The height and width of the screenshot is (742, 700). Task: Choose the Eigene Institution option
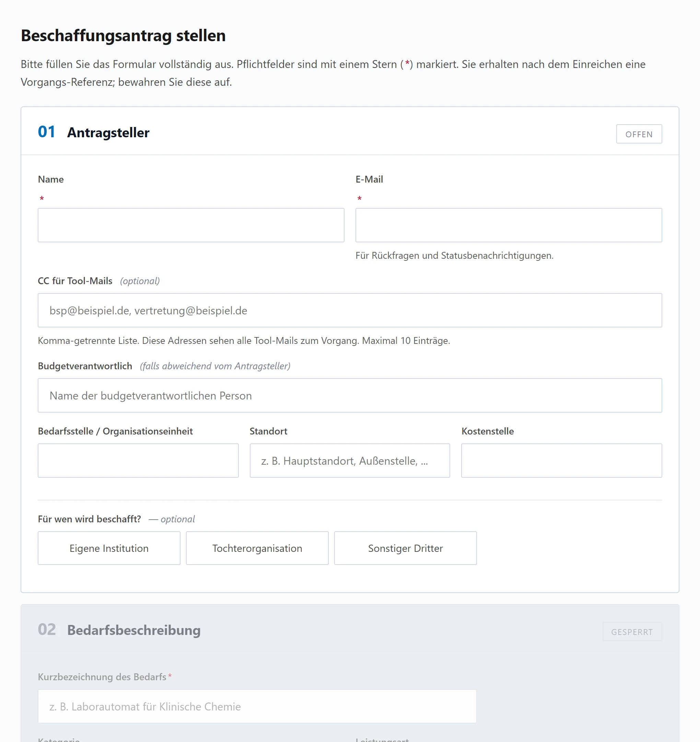109,548
